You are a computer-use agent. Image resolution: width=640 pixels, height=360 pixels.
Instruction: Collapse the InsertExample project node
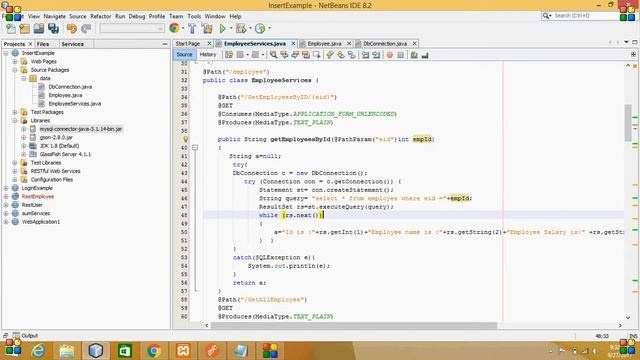pyautogui.click(x=6, y=53)
